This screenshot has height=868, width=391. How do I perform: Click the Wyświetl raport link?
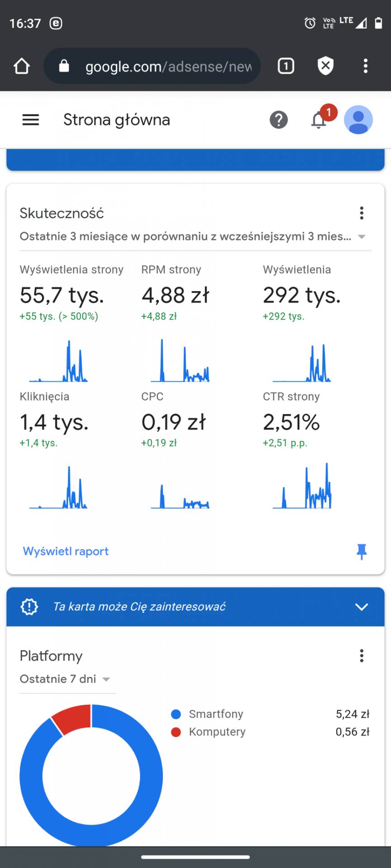coord(66,551)
